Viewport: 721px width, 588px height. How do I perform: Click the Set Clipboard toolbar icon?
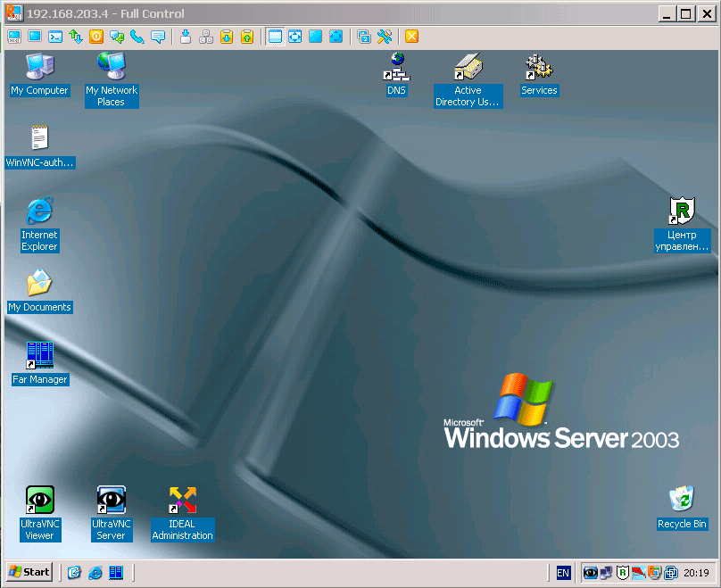click(247, 37)
